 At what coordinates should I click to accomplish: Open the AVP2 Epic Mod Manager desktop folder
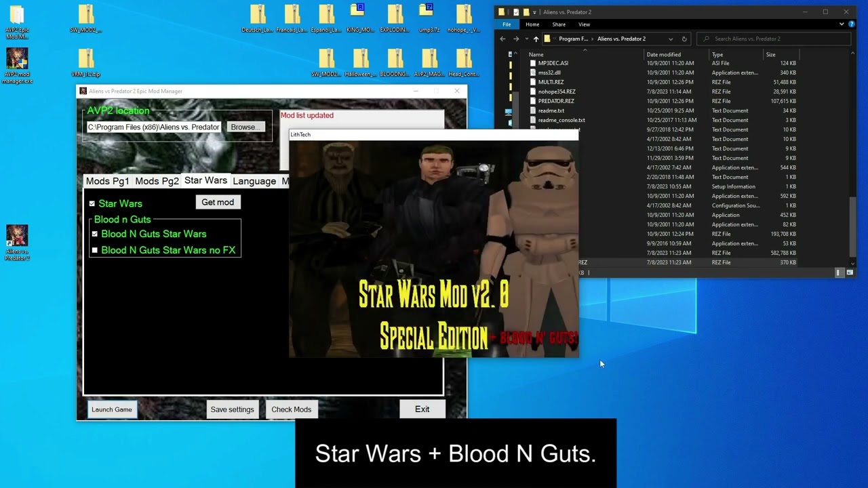(x=17, y=21)
